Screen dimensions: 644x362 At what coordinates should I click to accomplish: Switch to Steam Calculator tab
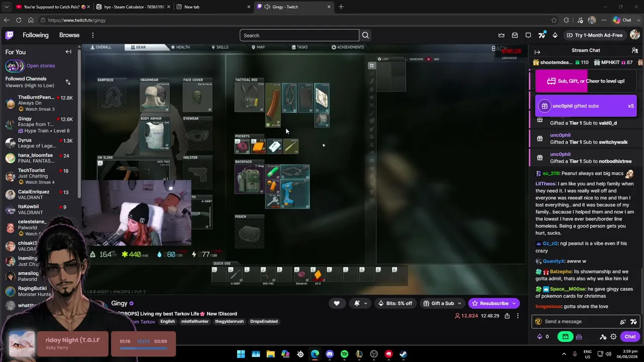pyautogui.click(x=133, y=7)
